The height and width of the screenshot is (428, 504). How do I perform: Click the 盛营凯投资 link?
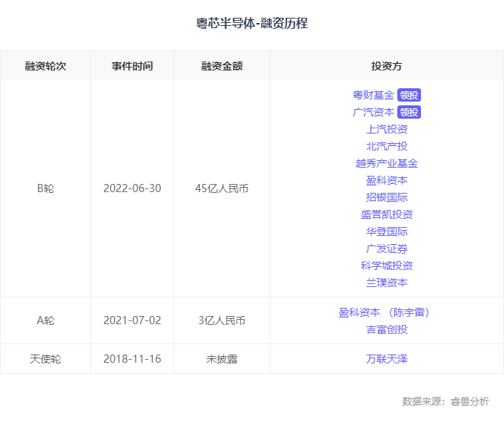pyautogui.click(x=387, y=214)
